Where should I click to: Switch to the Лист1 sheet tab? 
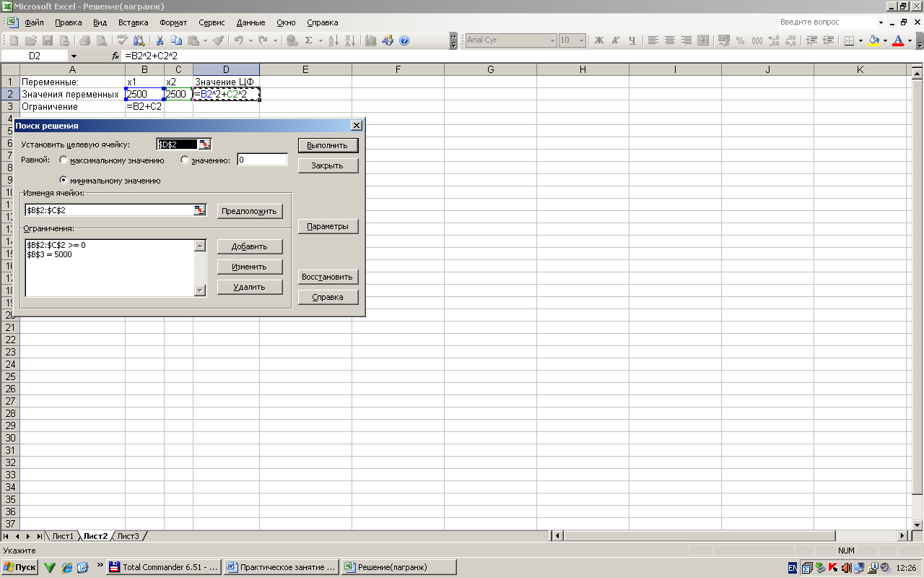point(63,536)
